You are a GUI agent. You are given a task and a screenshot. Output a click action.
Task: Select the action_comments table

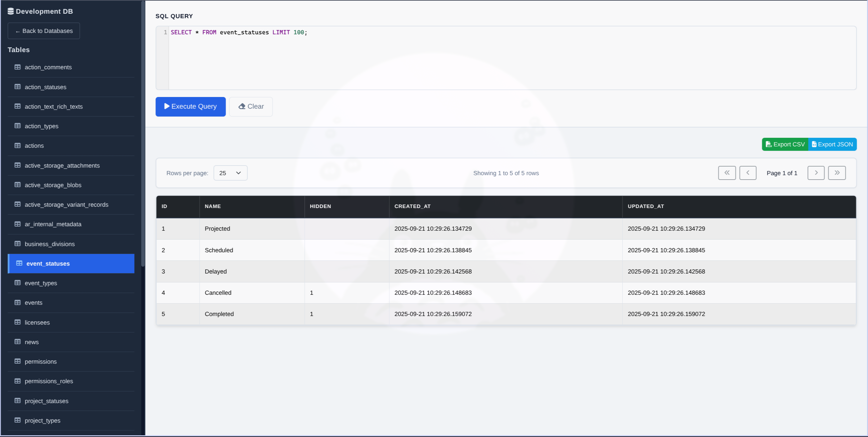click(x=48, y=67)
